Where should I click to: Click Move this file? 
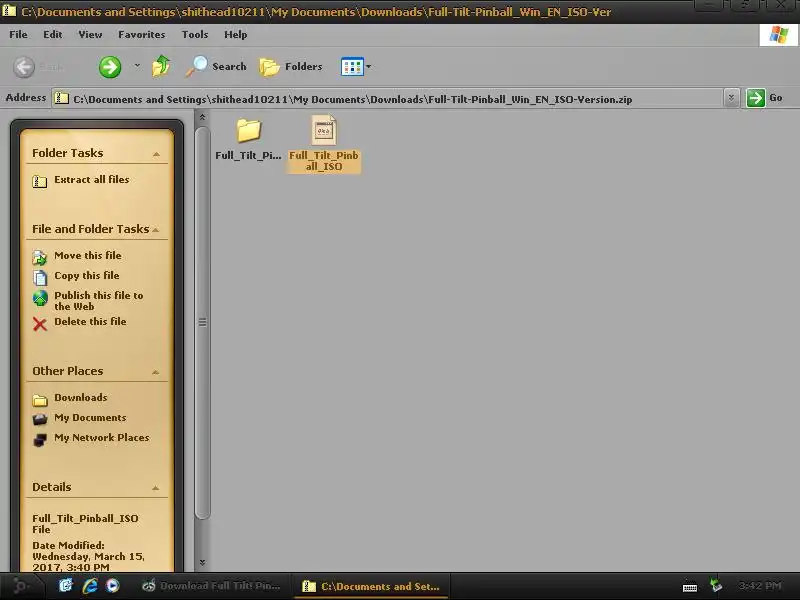tap(88, 255)
